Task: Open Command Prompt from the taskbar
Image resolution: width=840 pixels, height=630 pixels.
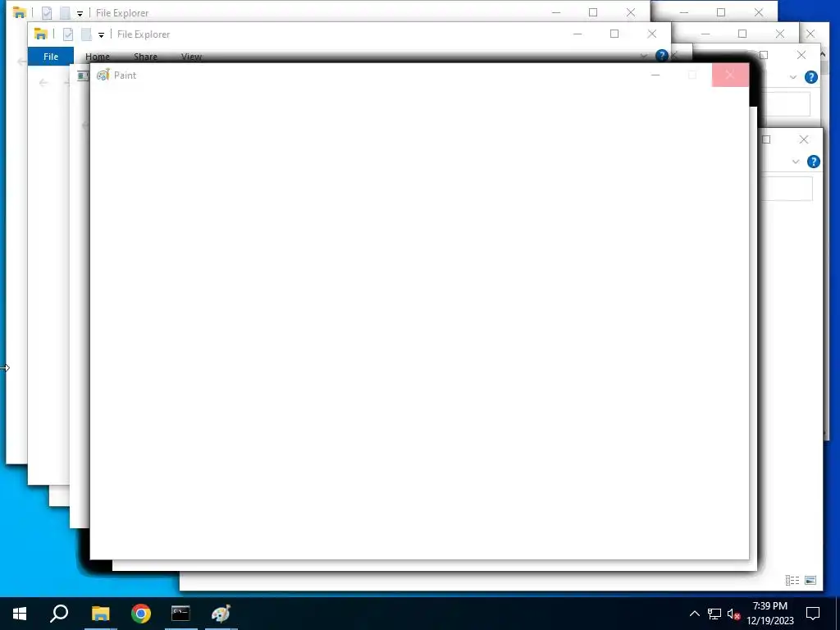Action: tap(180, 614)
